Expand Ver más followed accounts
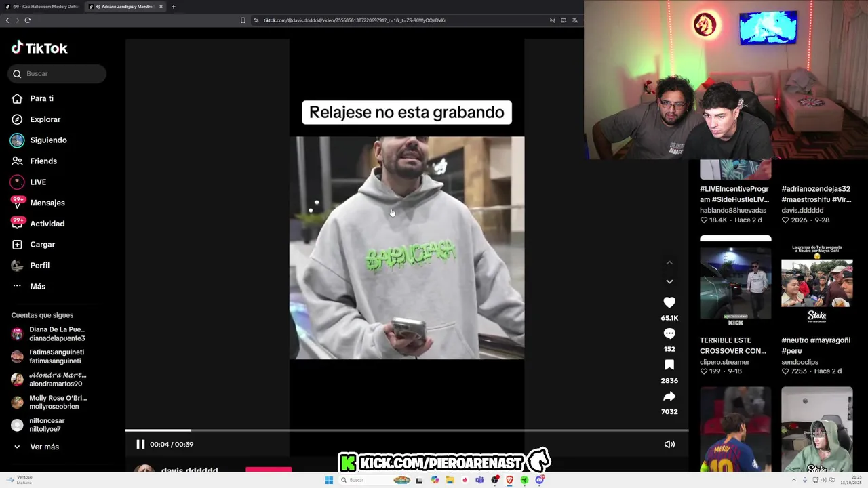This screenshot has height=488, width=868. (x=44, y=447)
